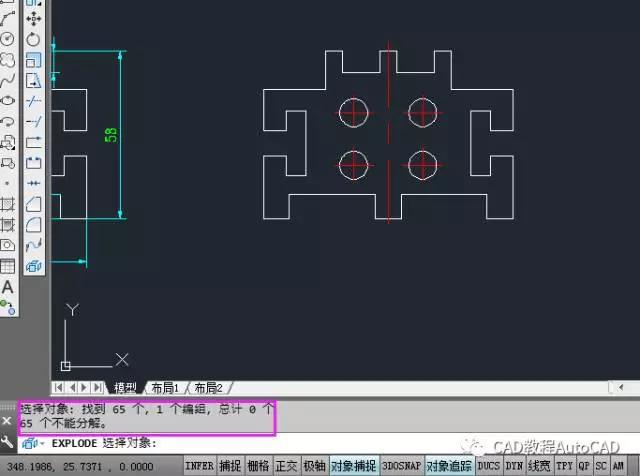Switch to the 布局2 layout tab
The height and width of the screenshot is (476, 640).
point(209,387)
